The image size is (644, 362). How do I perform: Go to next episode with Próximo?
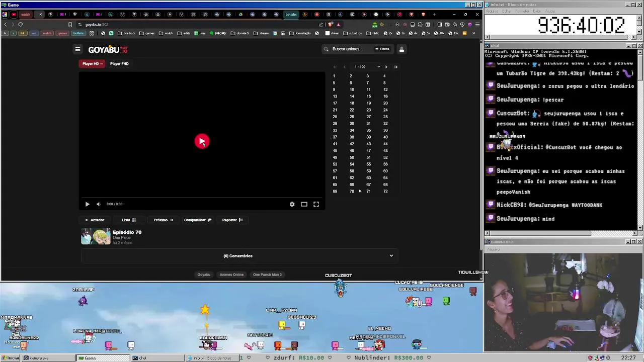coord(164,220)
